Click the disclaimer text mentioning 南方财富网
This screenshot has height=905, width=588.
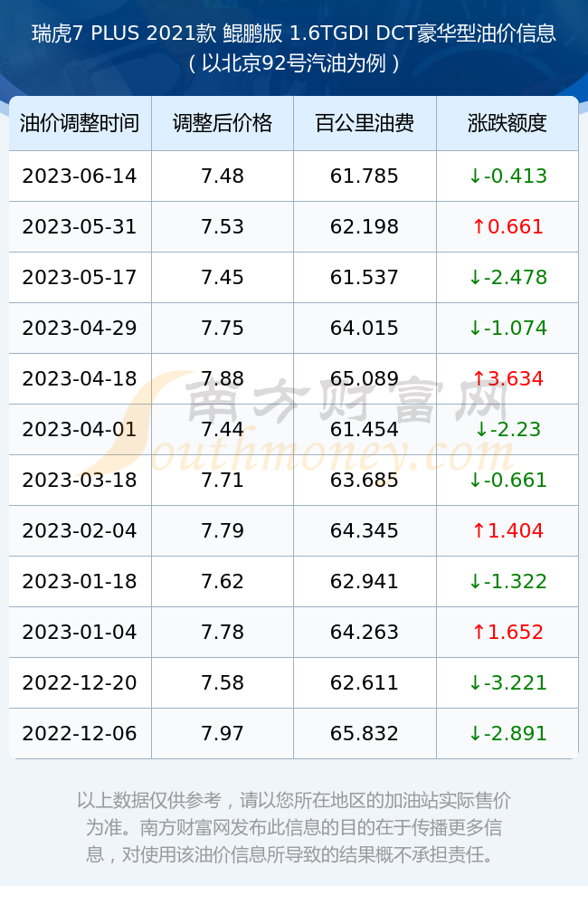click(x=294, y=827)
